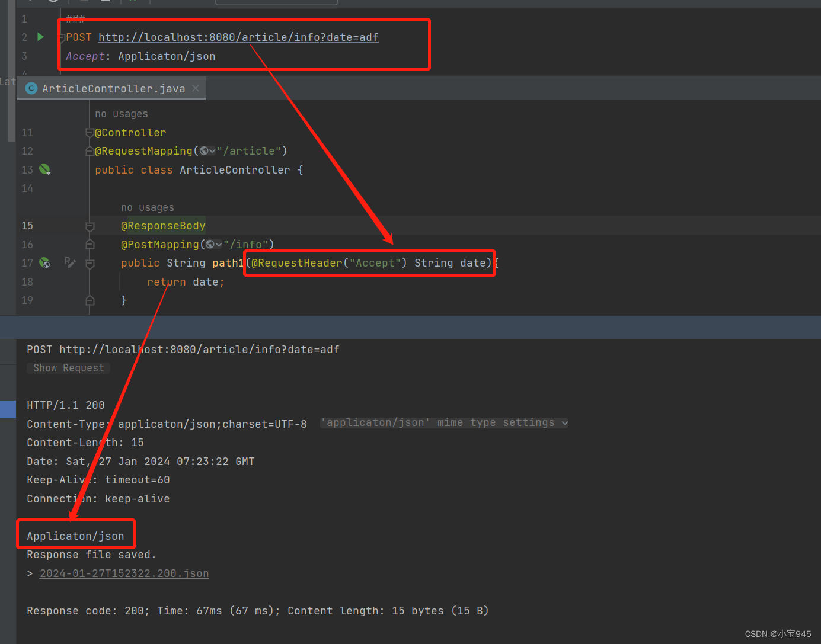Toggle the fold marker at @RequestMapping line 12

[90, 152]
